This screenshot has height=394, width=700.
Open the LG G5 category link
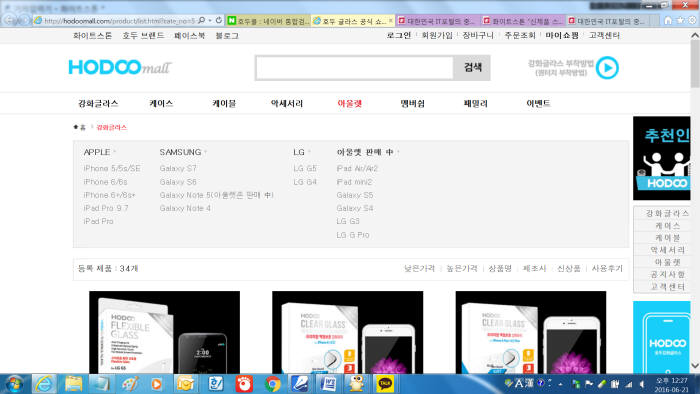point(305,169)
